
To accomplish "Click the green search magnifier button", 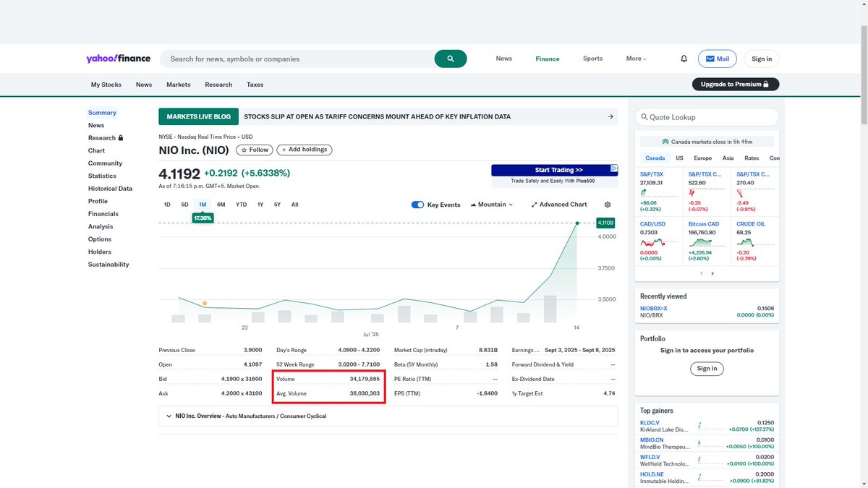I will 451,59.
